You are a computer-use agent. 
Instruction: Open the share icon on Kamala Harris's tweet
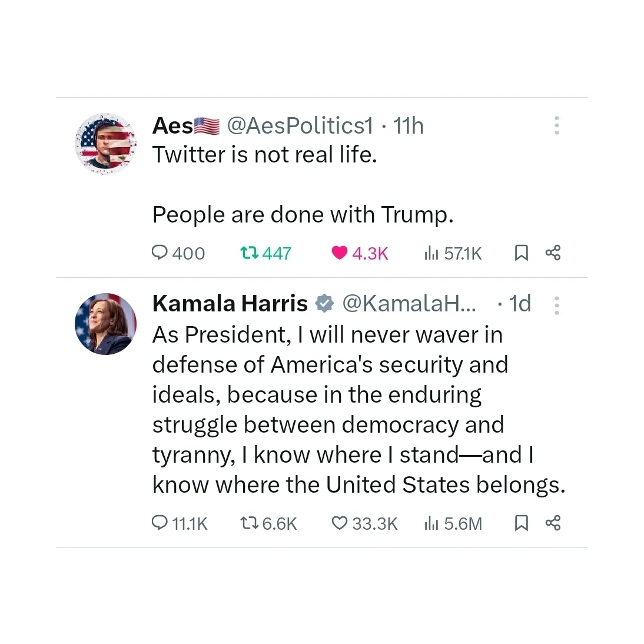553,523
